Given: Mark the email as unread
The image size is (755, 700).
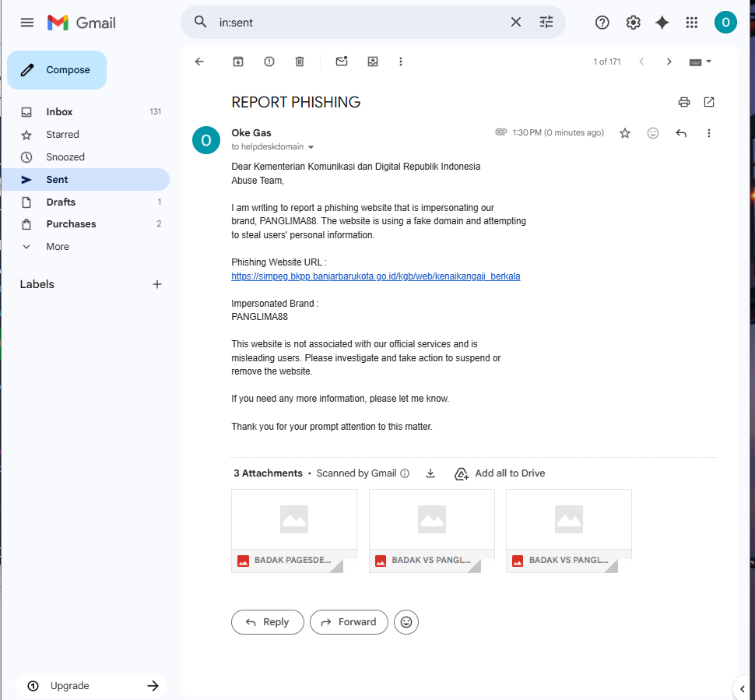Looking at the screenshot, I should click(x=342, y=62).
